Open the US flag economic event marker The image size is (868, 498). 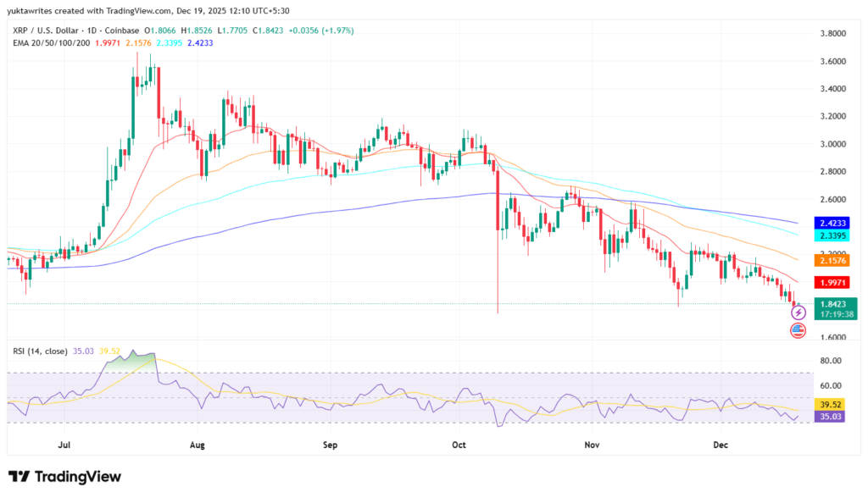pos(798,329)
